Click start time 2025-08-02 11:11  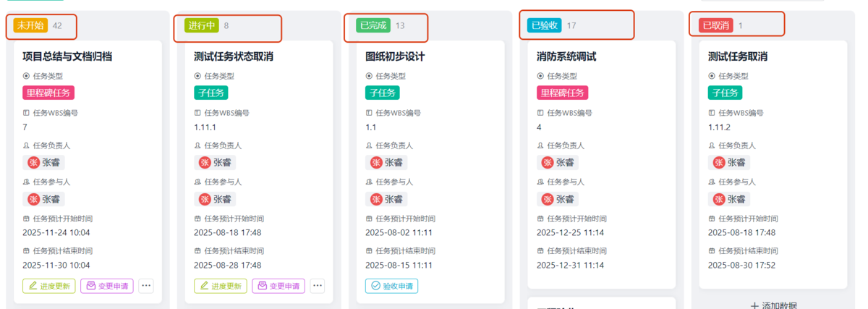coord(399,232)
